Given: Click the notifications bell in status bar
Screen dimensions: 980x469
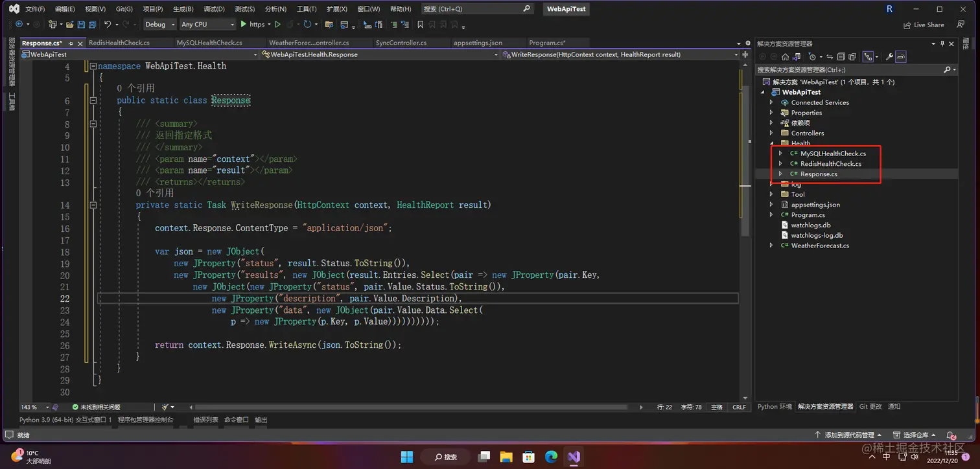Looking at the screenshot, I should point(951,435).
